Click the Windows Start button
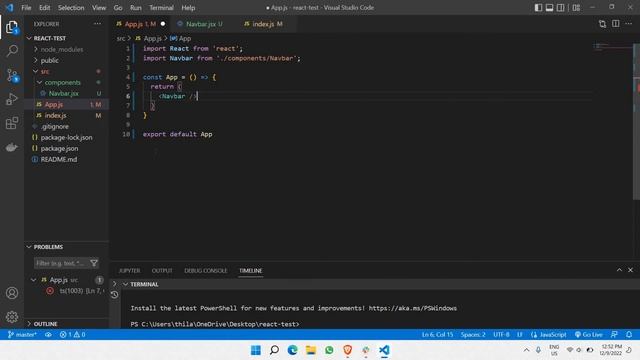This screenshot has width=640, height=360. tap(256, 350)
